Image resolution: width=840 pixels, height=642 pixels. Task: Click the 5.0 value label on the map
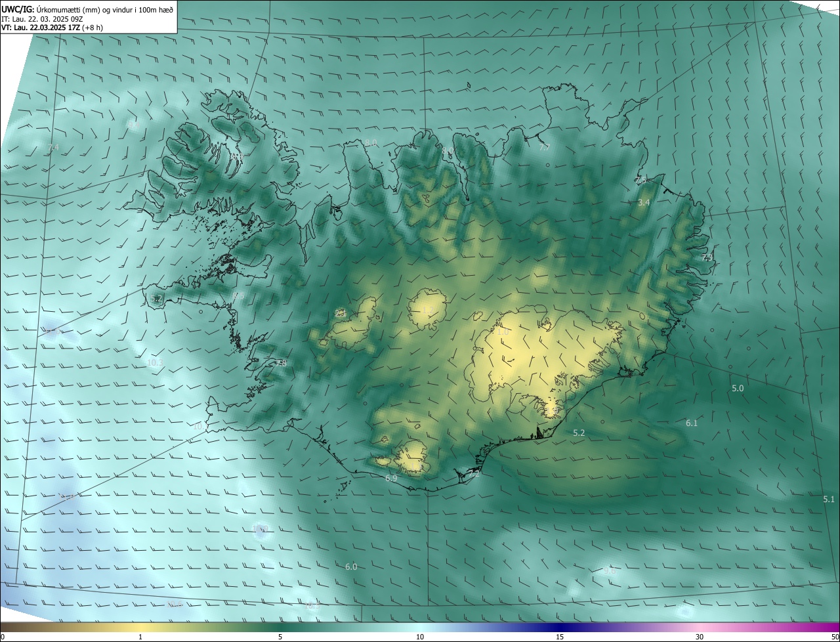[738, 389]
